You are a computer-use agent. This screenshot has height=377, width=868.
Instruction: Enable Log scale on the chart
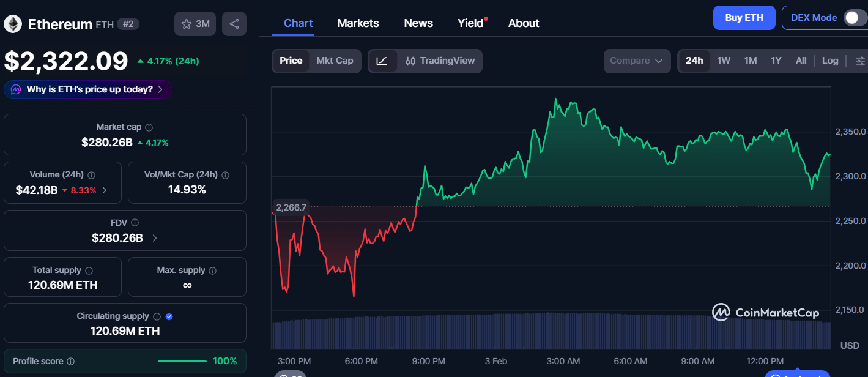830,61
